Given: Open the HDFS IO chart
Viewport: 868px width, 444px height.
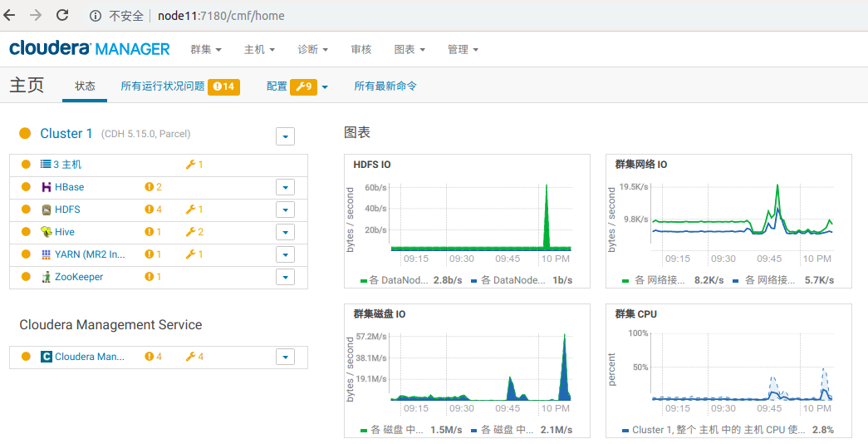Looking at the screenshot, I should (467, 221).
